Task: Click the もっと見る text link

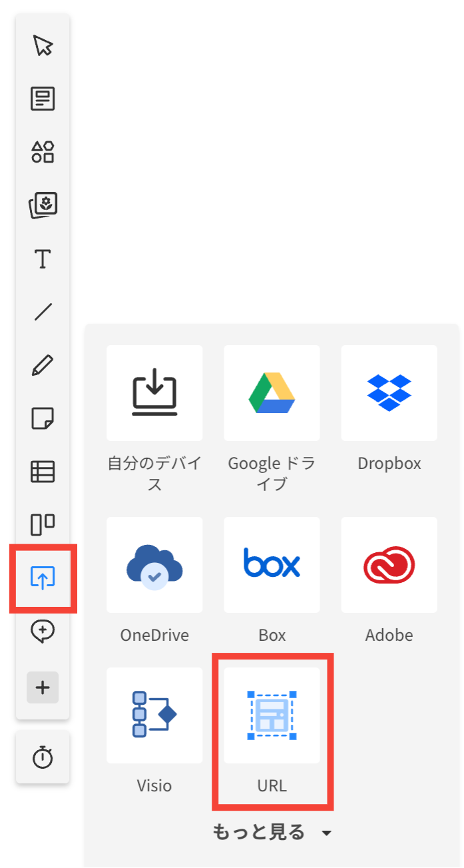Action: 259,832
